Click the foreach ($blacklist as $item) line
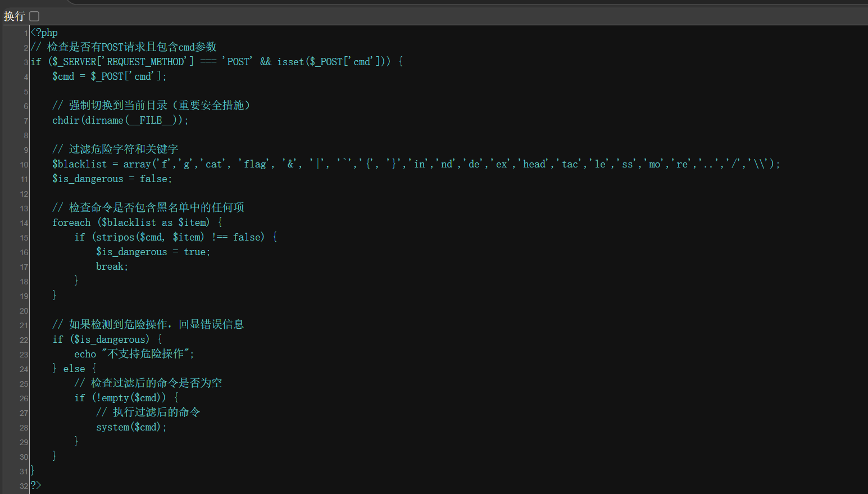868x494 pixels. 138,223
